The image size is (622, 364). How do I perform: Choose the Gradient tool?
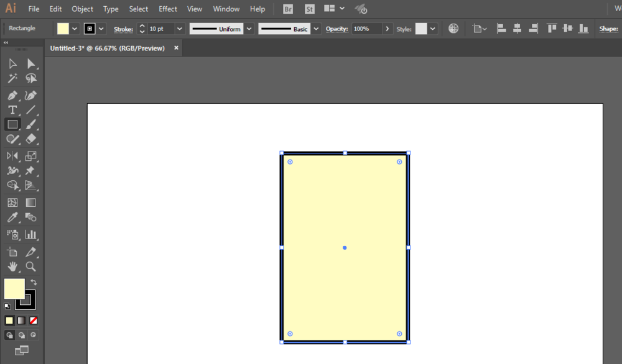31,202
